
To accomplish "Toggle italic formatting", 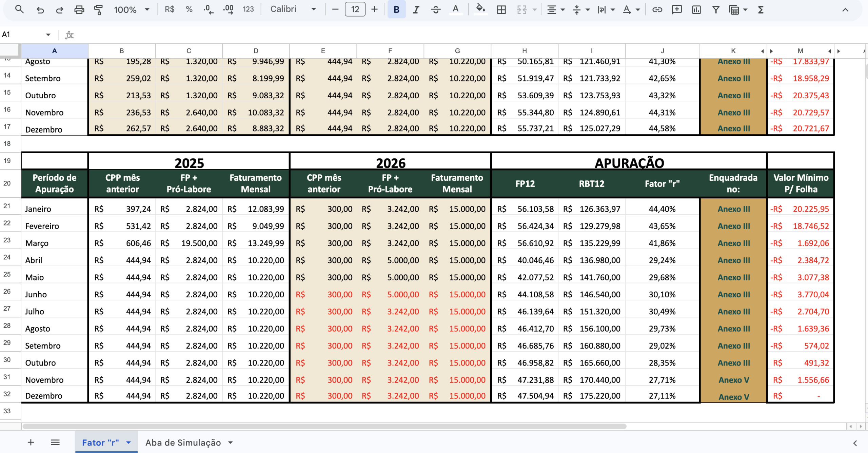I will 416,9.
